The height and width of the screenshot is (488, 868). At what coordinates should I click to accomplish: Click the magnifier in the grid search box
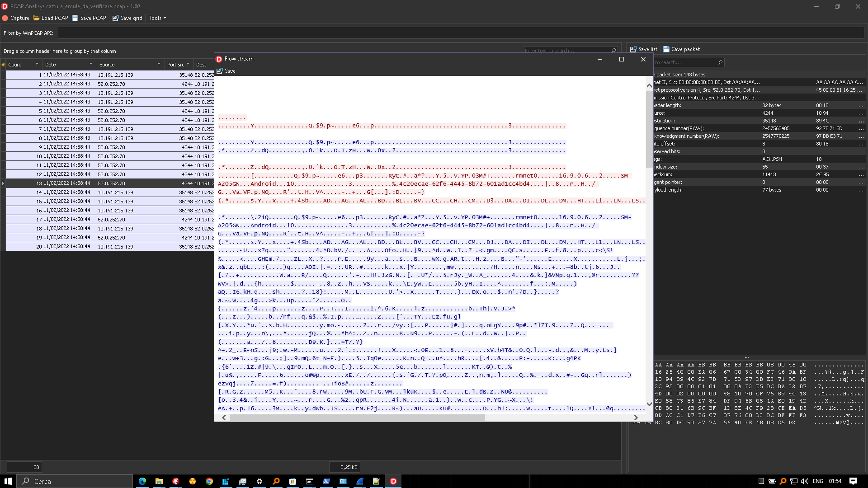pyautogui.click(x=613, y=50)
